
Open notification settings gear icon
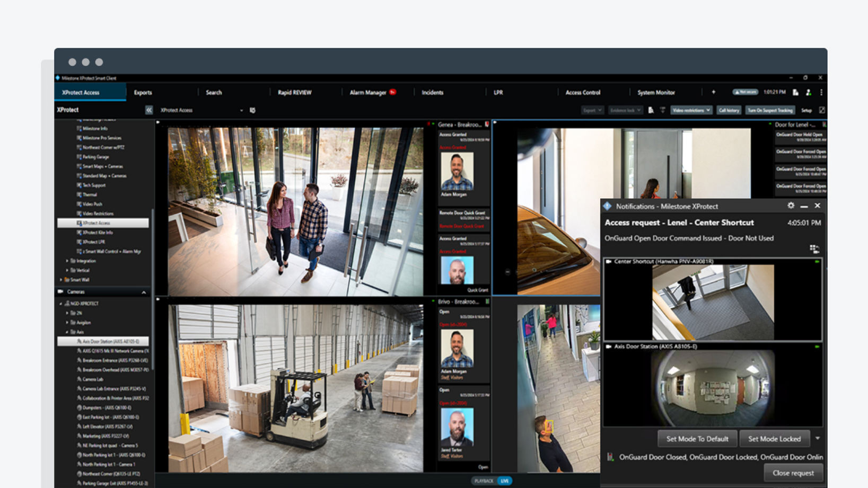(791, 206)
